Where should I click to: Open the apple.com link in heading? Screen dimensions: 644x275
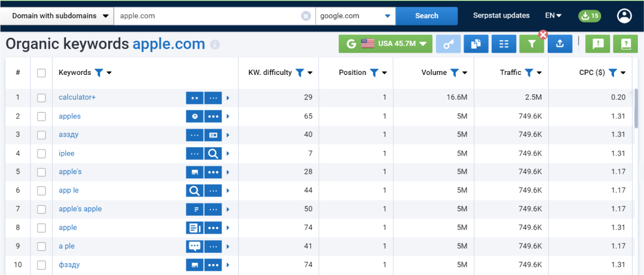[169, 44]
